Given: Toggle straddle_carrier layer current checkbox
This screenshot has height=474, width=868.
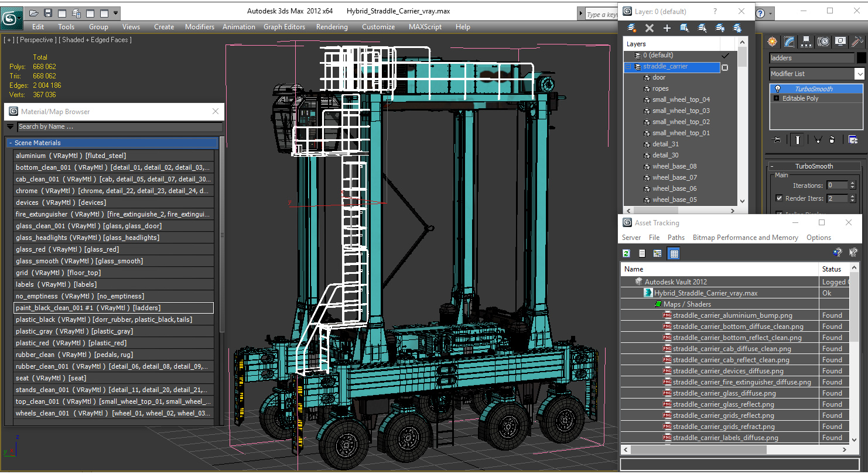Looking at the screenshot, I should click(x=725, y=67).
